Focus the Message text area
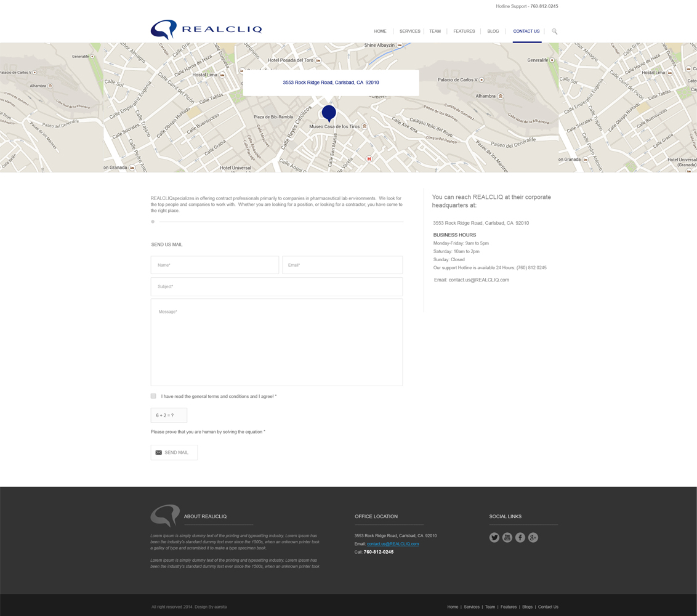This screenshot has height=616, width=697. (276, 342)
